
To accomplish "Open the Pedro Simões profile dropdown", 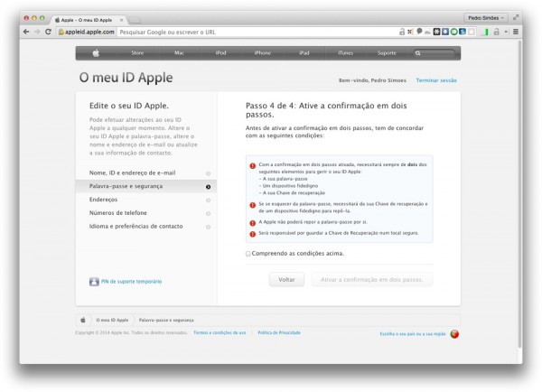I will 486,18.
